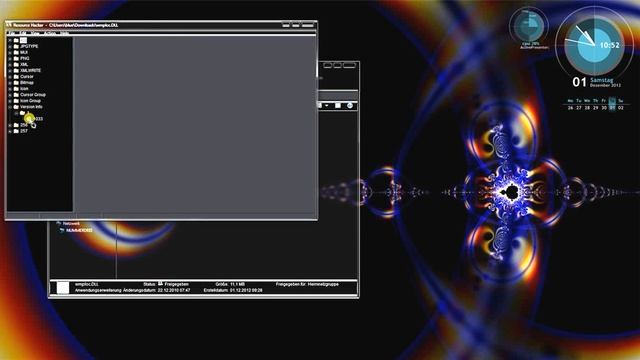Screen dimensions: 640x360
Task: Click the PNG folder icon
Action: [x=16, y=58]
